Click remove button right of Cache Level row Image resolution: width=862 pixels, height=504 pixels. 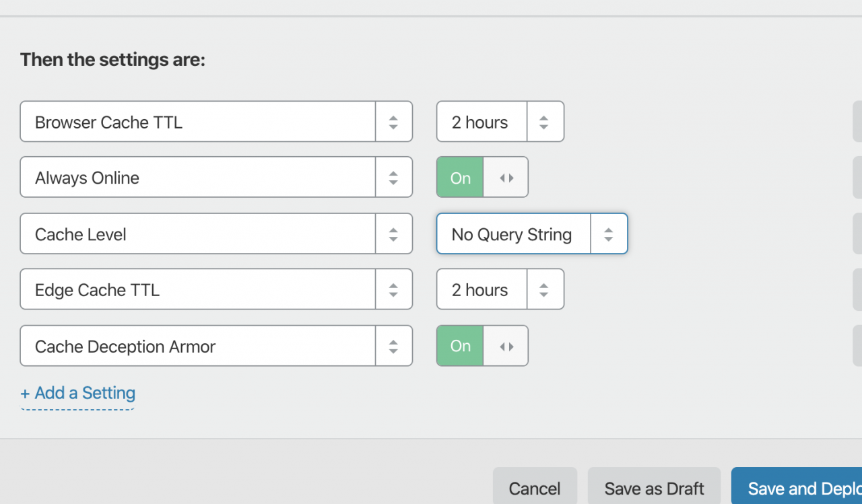pyautogui.click(x=857, y=234)
